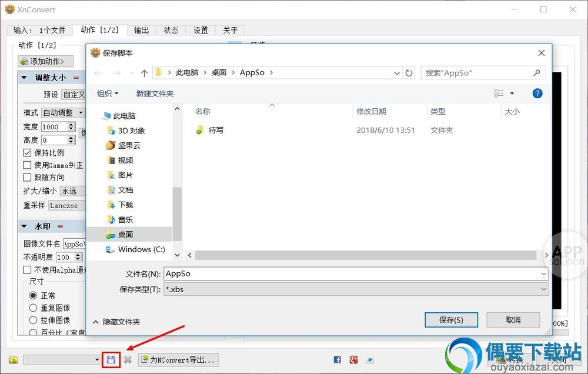
Task: Click the 添加动作 button
Action: [x=46, y=61]
